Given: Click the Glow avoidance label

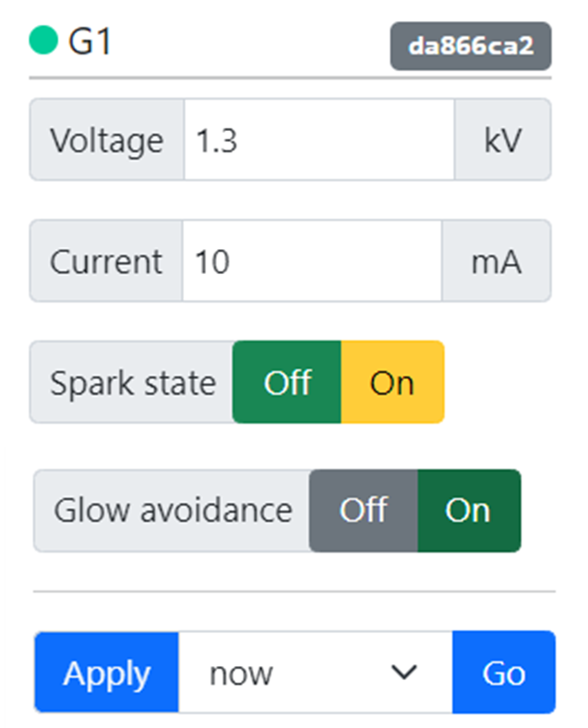Looking at the screenshot, I should click(173, 510).
